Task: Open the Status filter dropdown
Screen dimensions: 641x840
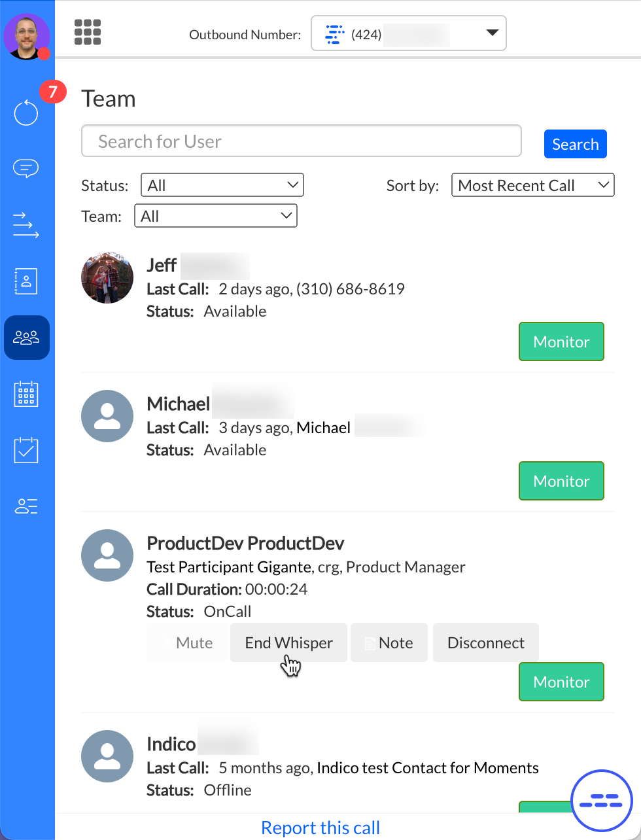Action: pos(222,185)
